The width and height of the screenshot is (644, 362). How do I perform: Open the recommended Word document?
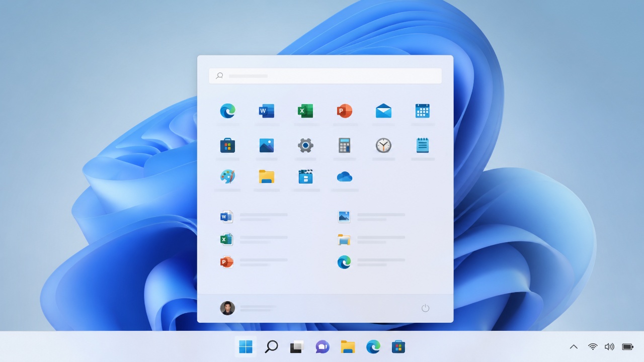pyautogui.click(x=226, y=217)
